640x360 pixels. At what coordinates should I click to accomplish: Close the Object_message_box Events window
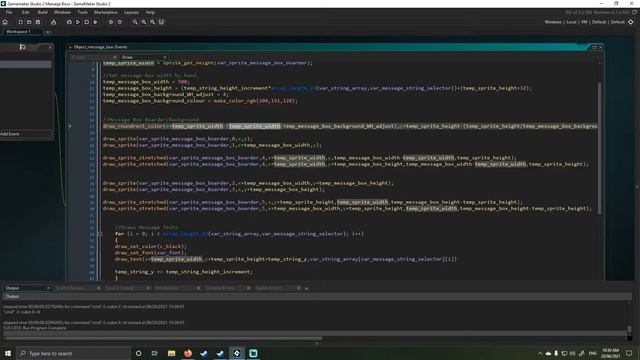tap(600, 47)
